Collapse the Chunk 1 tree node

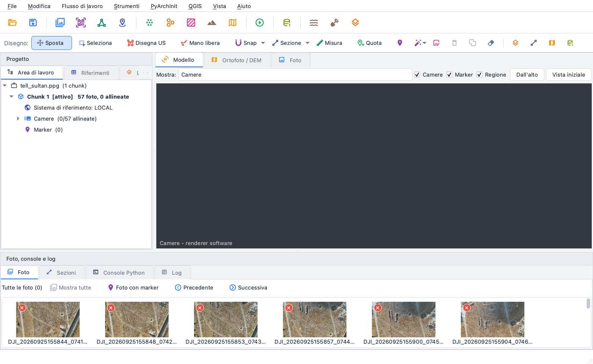pyautogui.click(x=11, y=97)
